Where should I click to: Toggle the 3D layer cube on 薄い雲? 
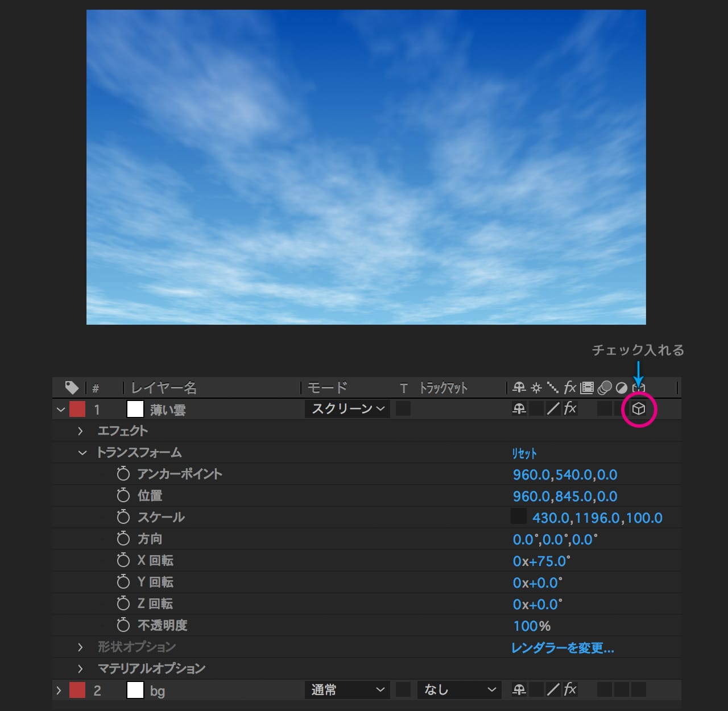[638, 409]
